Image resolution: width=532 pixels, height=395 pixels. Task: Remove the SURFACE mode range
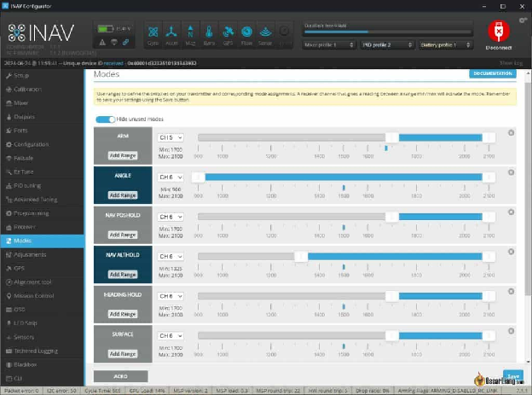point(511,331)
